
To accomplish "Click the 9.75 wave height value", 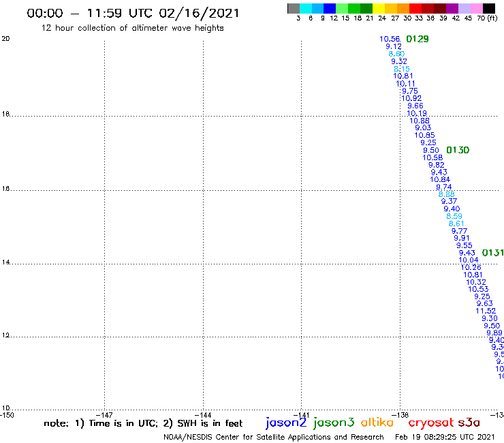I will [410, 91].
